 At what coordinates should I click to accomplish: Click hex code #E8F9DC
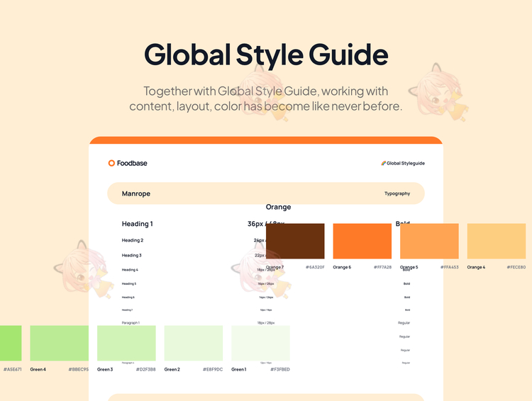pos(213,370)
